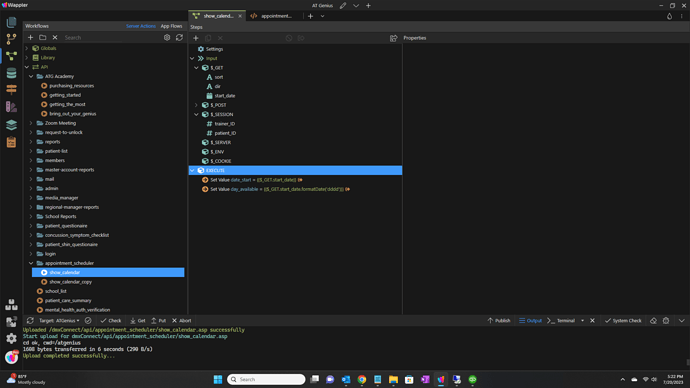Click the Check button
Image resolution: width=690 pixels, height=388 pixels.
click(110, 321)
